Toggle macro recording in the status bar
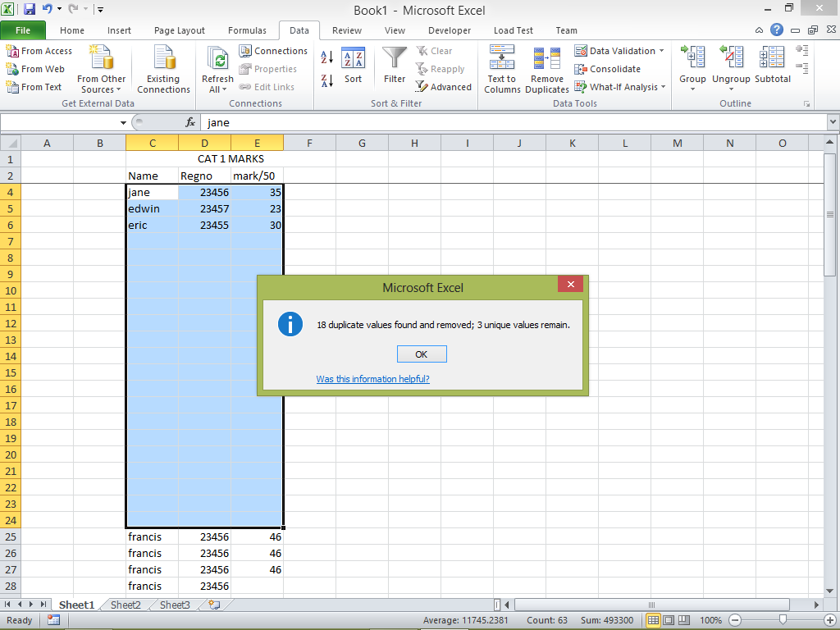The width and height of the screenshot is (840, 630). pos(52,620)
